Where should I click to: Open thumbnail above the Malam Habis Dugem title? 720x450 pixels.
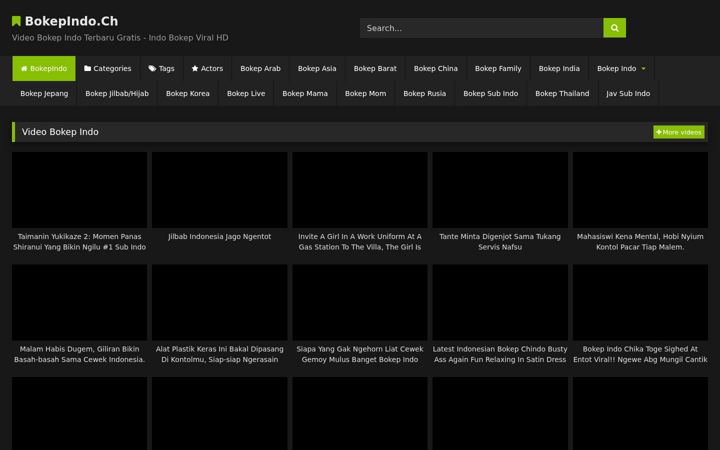79,303
